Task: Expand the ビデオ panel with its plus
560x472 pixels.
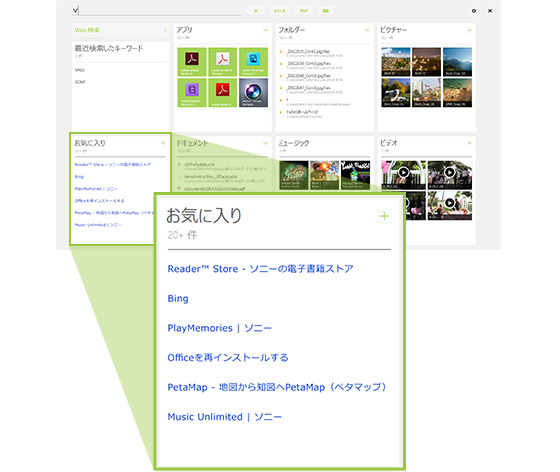Action: [469, 143]
